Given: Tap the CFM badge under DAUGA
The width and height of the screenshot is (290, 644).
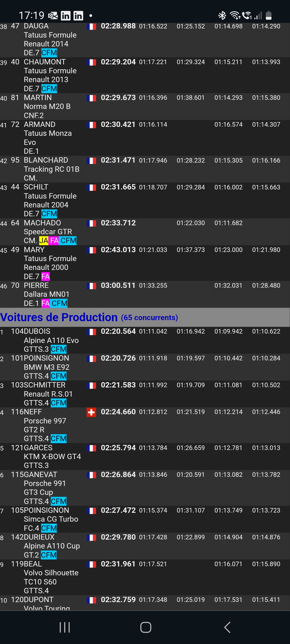Looking at the screenshot, I should tap(49, 53).
